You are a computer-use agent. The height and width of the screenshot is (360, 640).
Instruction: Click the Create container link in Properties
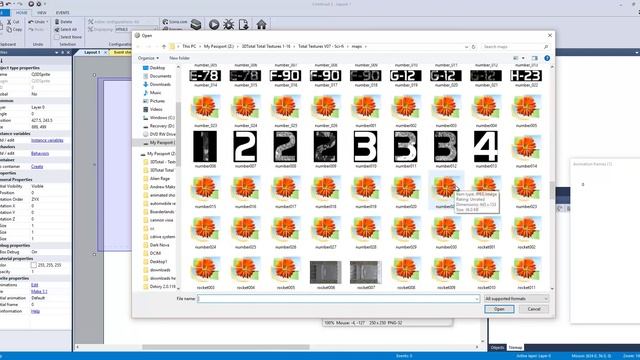[37, 167]
